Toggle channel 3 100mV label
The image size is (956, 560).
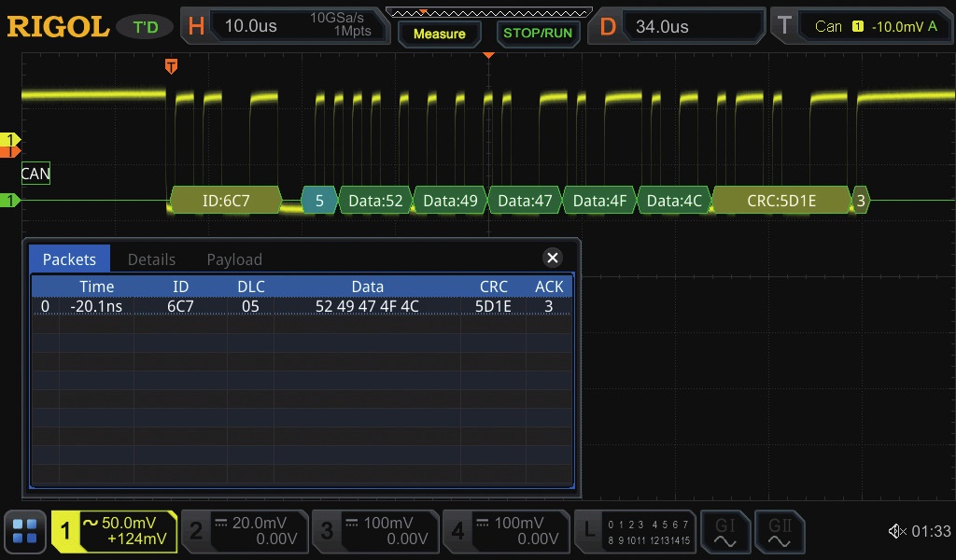click(375, 531)
